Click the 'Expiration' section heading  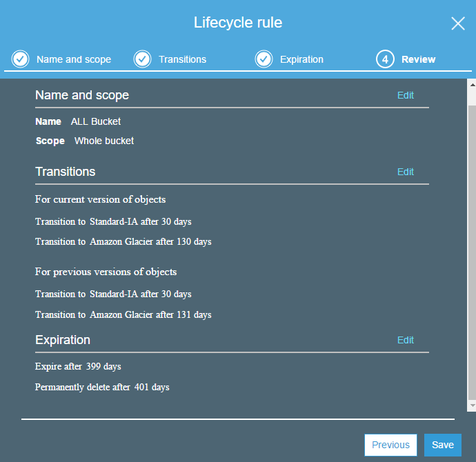click(63, 340)
